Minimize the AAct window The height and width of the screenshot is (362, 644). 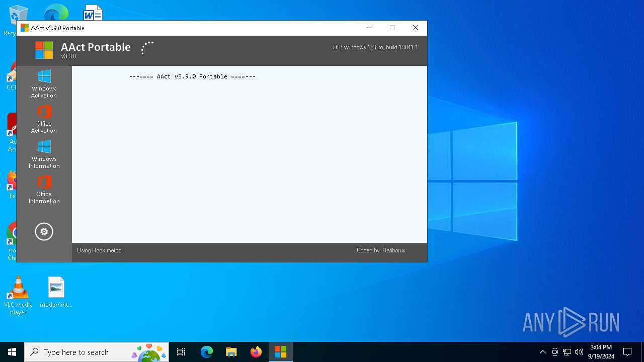[370, 28]
